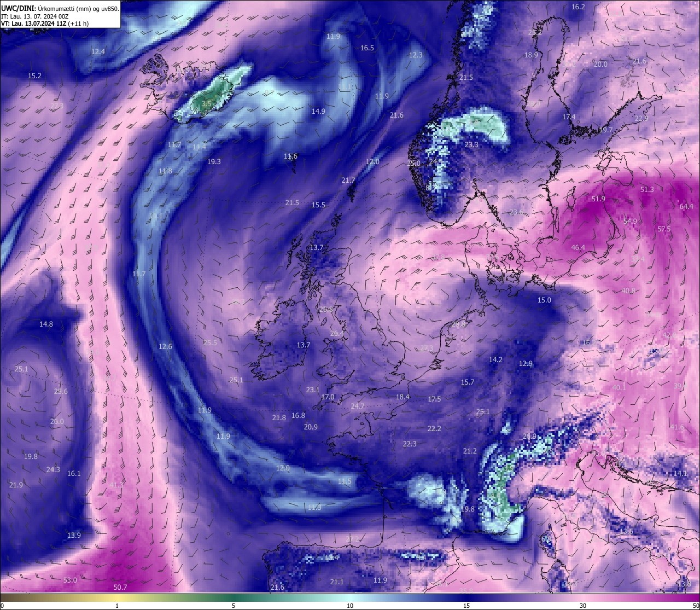Click the 17.4 value on the map

click(x=569, y=117)
